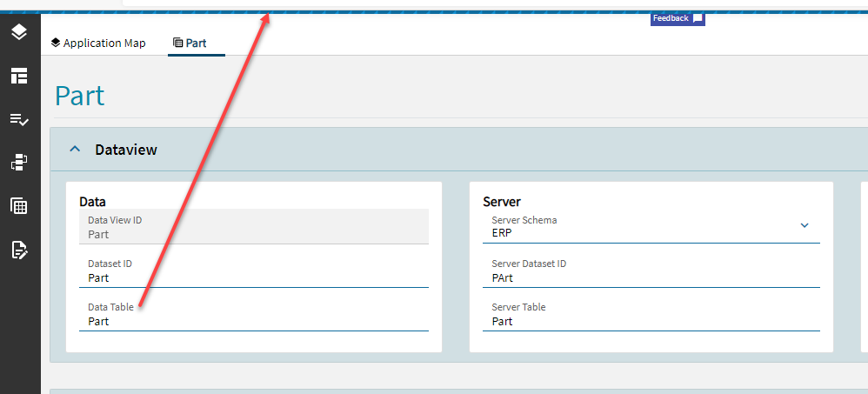Collapse the Dataview section chevron
868x394 pixels.
[76, 150]
